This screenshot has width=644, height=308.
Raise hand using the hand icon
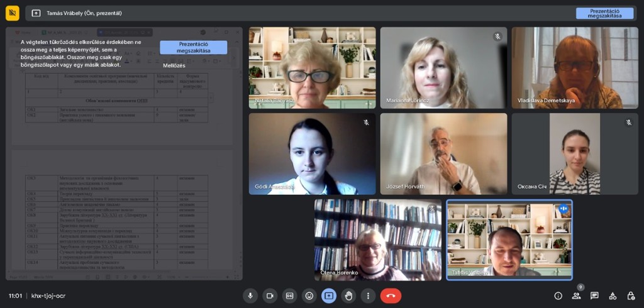[x=348, y=295]
